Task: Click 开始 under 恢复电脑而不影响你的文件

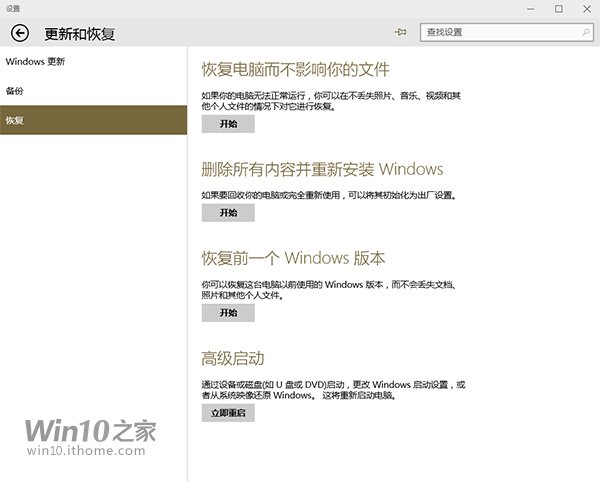Action: tap(228, 124)
